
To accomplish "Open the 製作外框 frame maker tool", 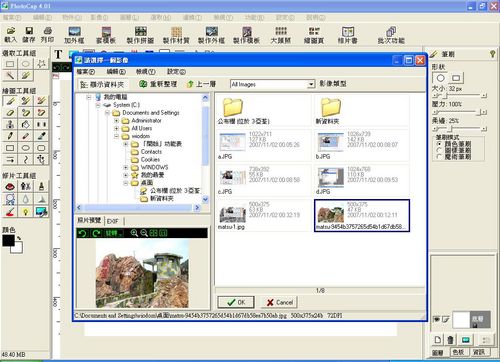I will [211, 35].
